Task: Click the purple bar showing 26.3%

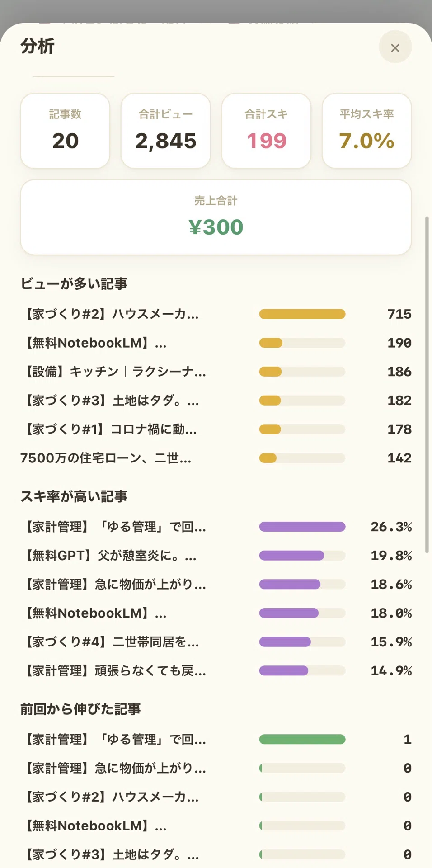Action: coord(302,527)
